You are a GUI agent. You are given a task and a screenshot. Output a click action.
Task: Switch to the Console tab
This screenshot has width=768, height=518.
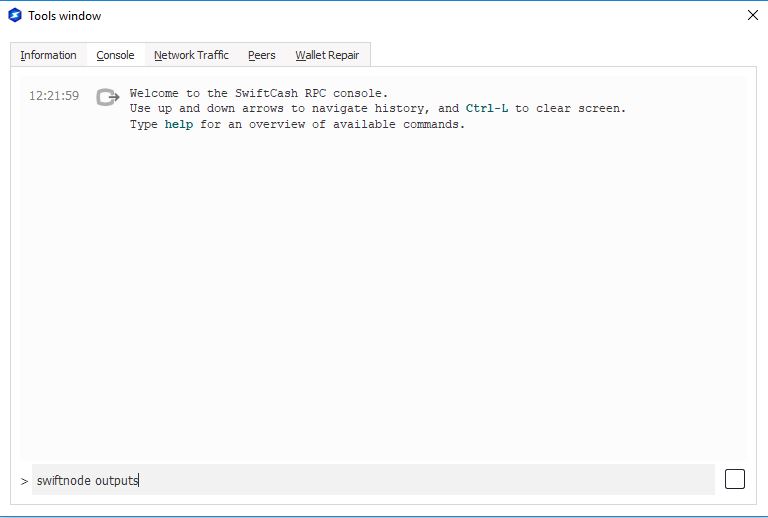115,55
